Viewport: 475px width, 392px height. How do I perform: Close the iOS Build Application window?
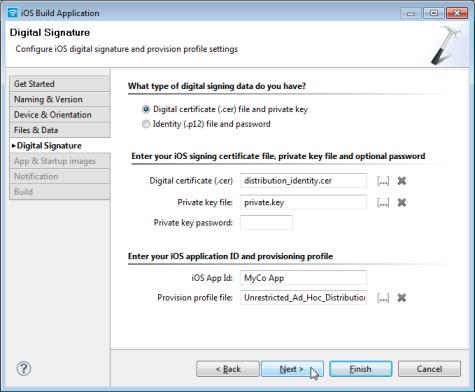pyautogui.click(x=457, y=13)
